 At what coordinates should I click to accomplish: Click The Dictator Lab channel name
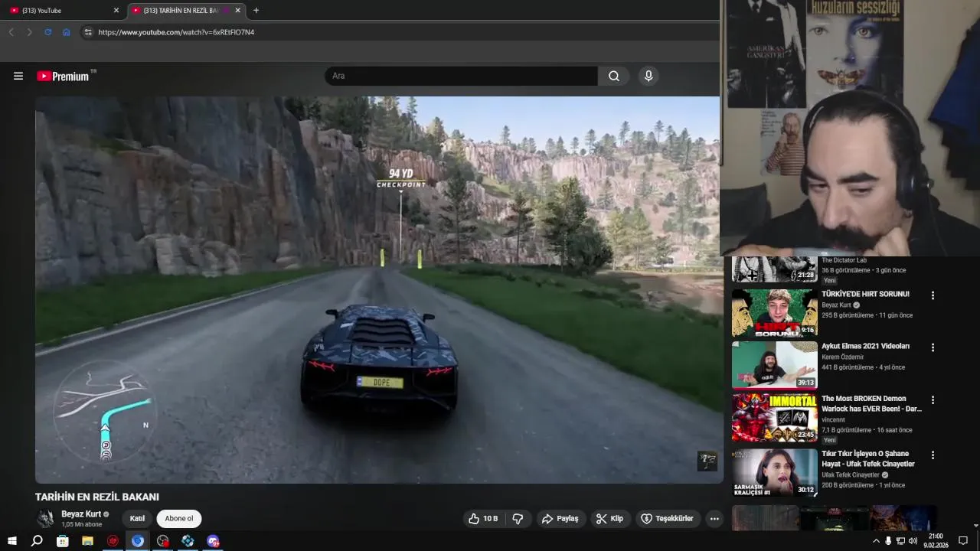[x=844, y=260]
